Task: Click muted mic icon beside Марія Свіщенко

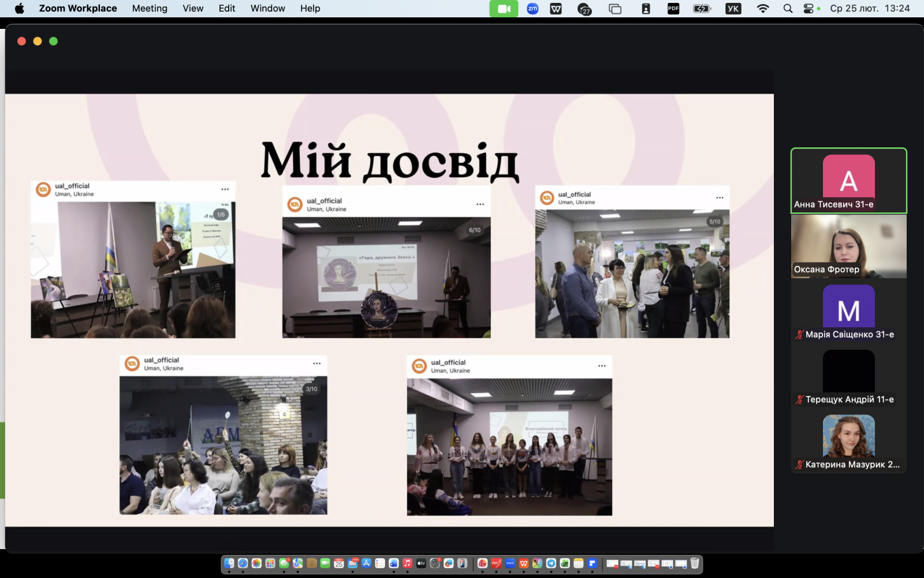Action: [799, 335]
